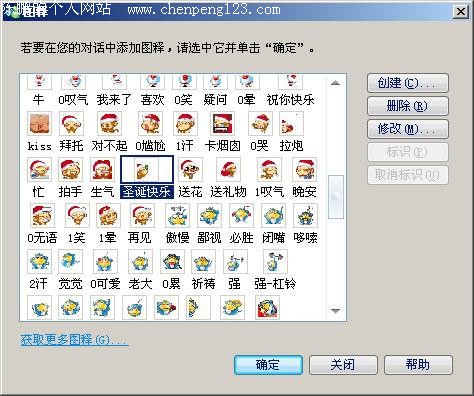
Task: Select the kiss emoticon
Action: click(x=39, y=123)
